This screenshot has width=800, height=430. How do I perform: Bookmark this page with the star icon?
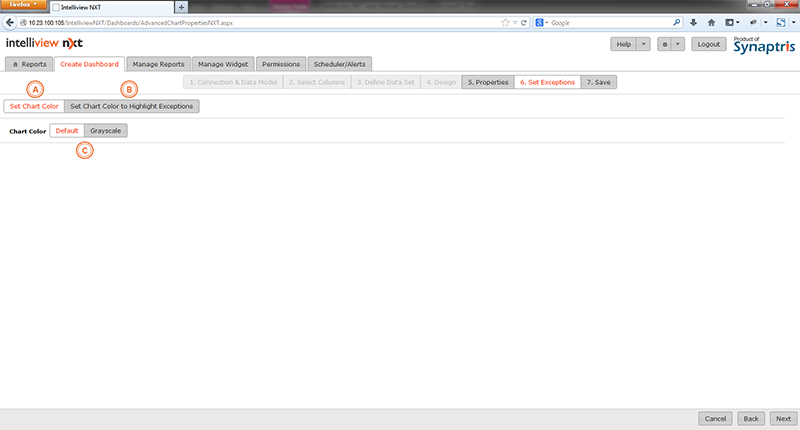(x=504, y=22)
